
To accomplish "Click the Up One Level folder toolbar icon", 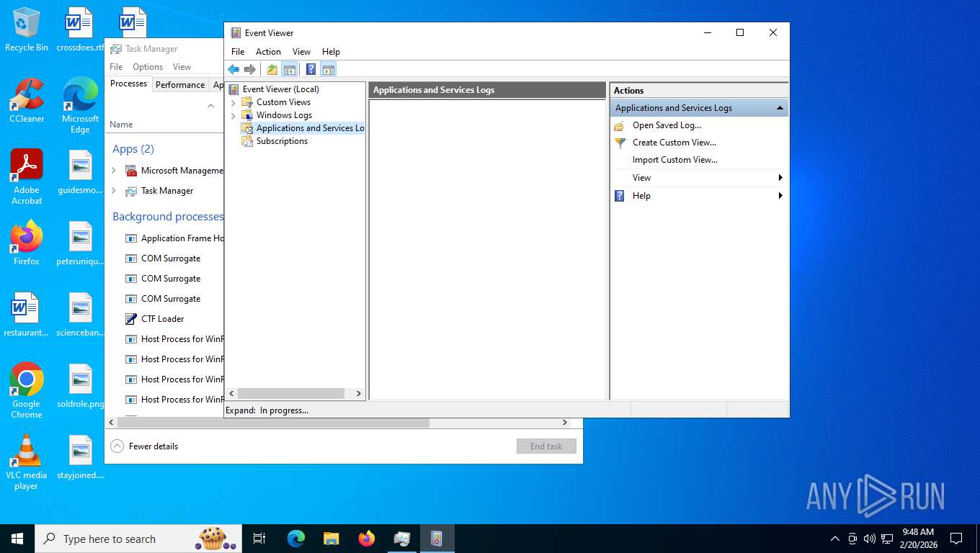I will pos(272,69).
